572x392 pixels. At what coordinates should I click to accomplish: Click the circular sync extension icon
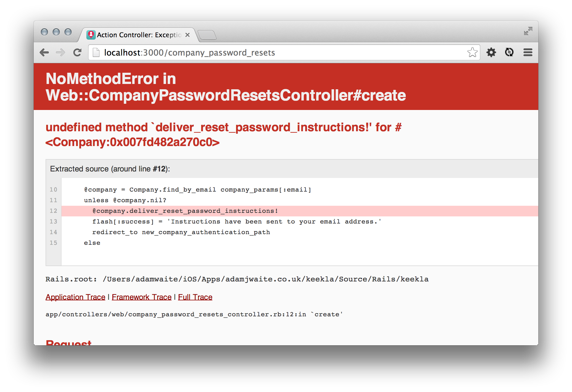coord(509,52)
